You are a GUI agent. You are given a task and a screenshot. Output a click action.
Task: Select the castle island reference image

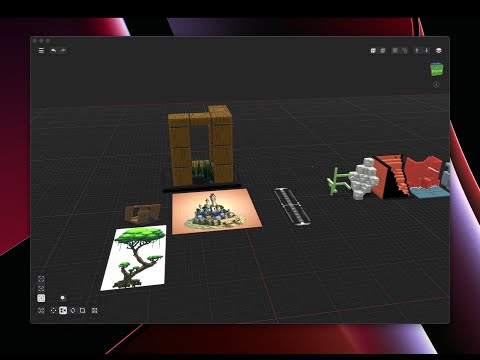coord(216,211)
